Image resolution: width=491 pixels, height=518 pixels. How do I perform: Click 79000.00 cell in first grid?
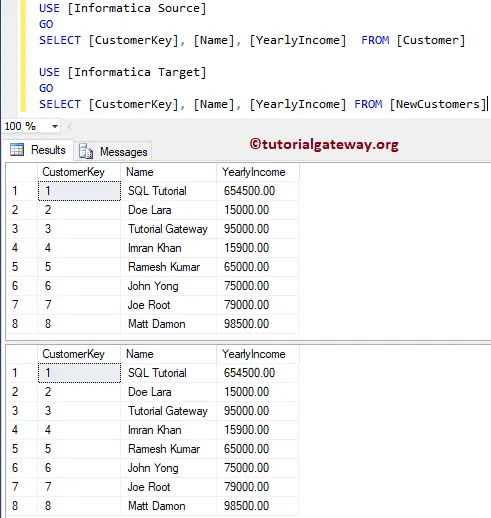point(257,305)
